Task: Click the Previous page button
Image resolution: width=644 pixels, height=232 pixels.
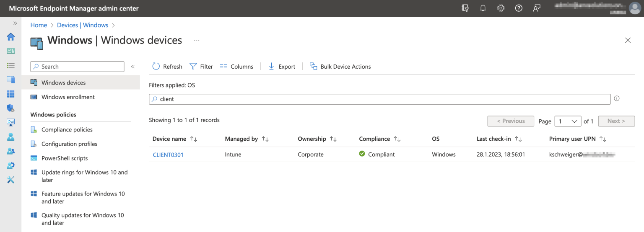Action: point(511,121)
